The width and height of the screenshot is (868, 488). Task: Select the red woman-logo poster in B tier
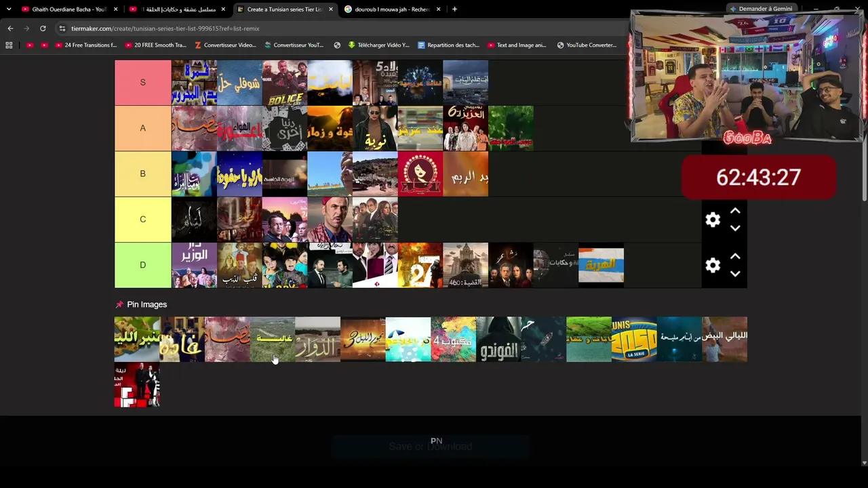(x=420, y=174)
